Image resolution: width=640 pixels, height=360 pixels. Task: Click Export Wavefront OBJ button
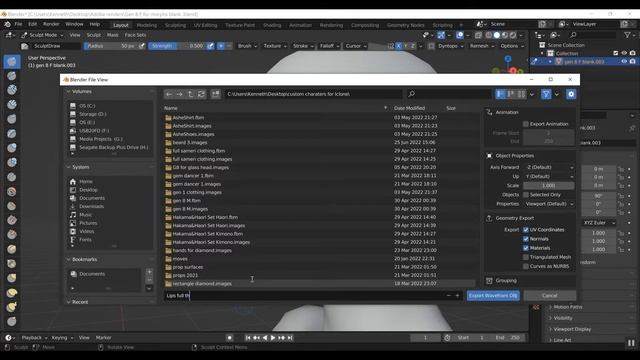pyautogui.click(x=493, y=296)
